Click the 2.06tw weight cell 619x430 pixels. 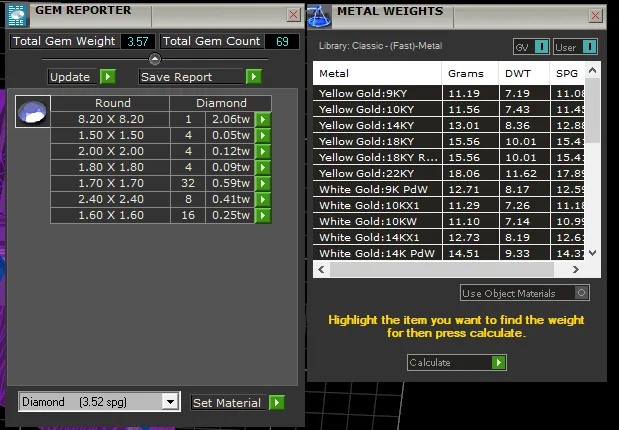[x=230, y=119]
